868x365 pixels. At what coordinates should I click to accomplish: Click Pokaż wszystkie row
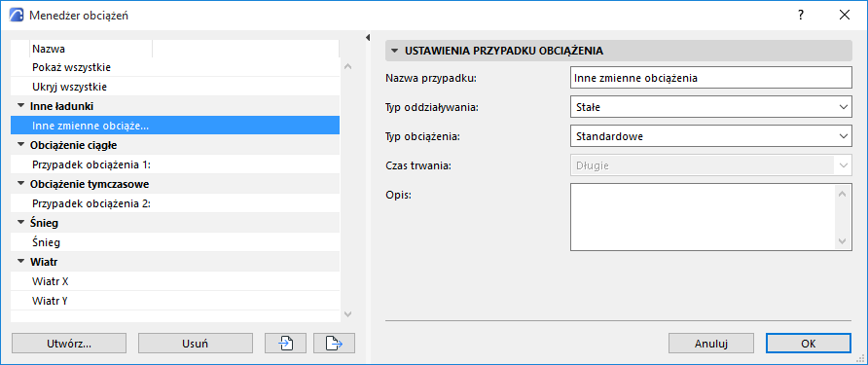tap(175, 67)
